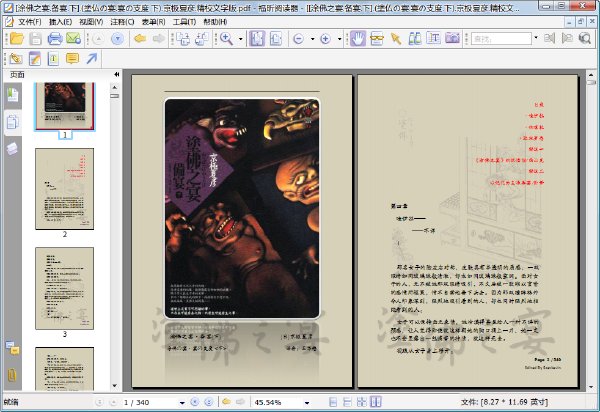
Task: Select the notepad pencil annotation tool
Action: coord(35,59)
